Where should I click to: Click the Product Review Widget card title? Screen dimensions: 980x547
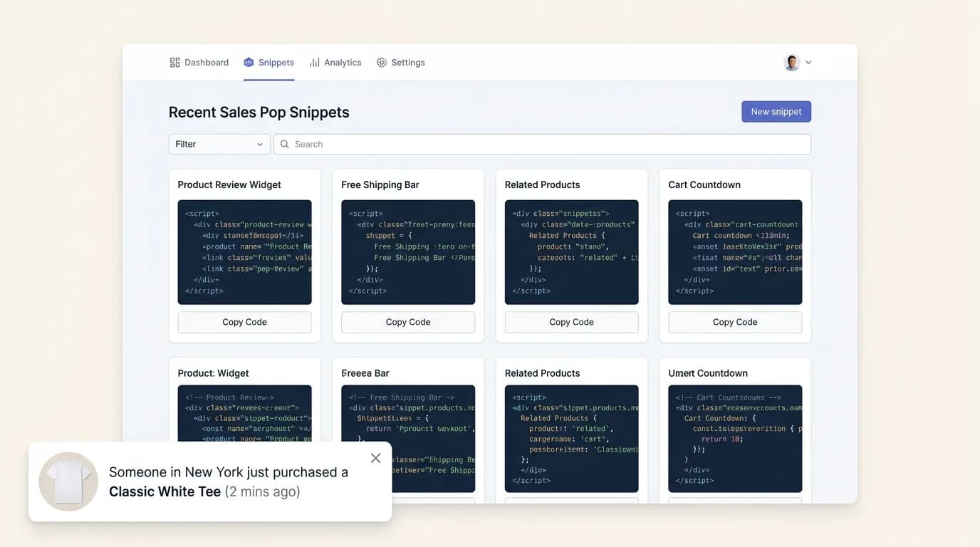tap(229, 184)
